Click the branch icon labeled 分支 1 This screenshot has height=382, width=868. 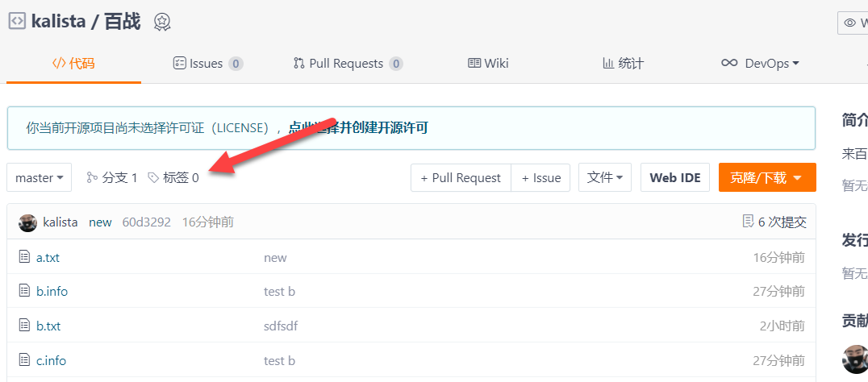click(92, 178)
